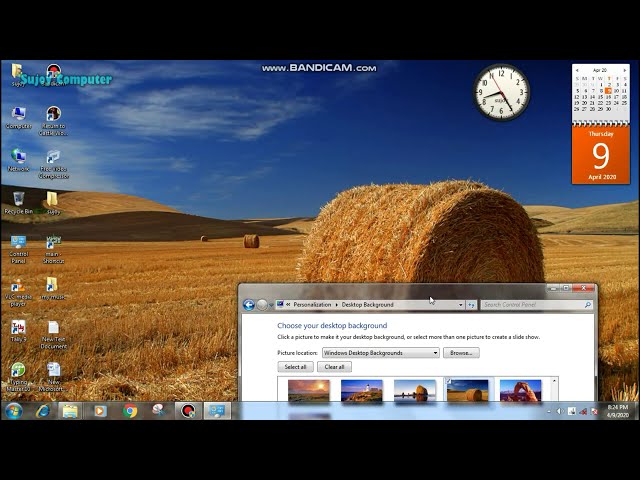
Task: Choose the sunset landscape thumbnail
Action: coord(309,390)
